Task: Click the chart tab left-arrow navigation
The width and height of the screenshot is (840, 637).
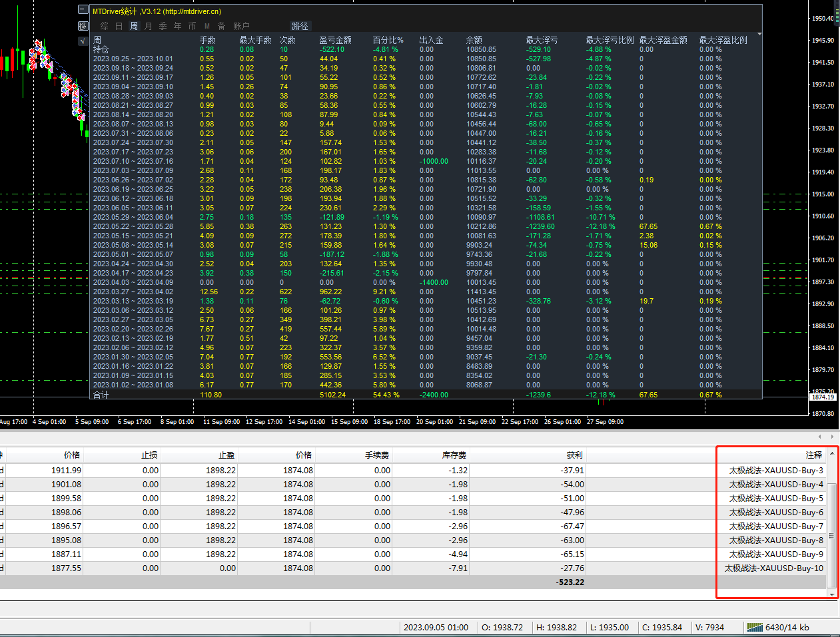Action: click(820, 436)
